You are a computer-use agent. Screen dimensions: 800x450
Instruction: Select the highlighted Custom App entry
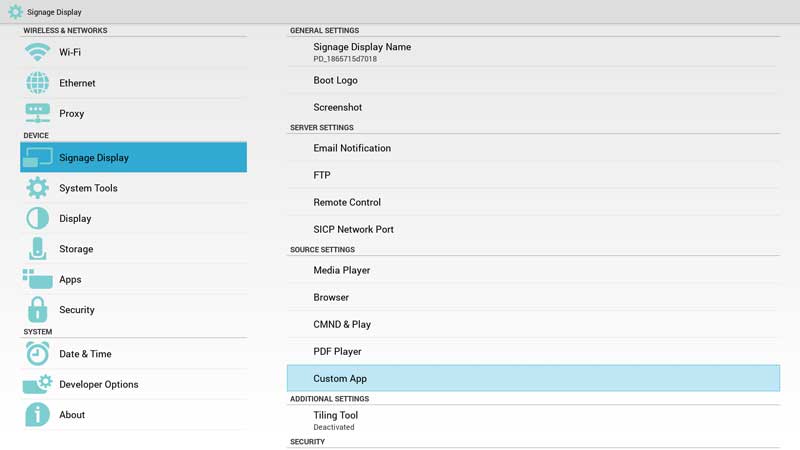(x=533, y=378)
